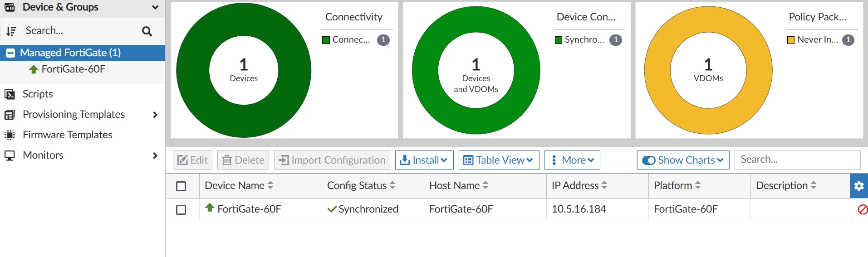The width and height of the screenshot is (868, 257).
Task: Click the Never Installed count badge
Action: click(x=848, y=40)
